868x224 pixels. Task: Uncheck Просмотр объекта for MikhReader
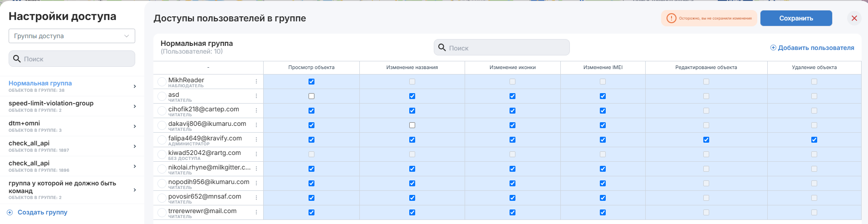coord(311,82)
